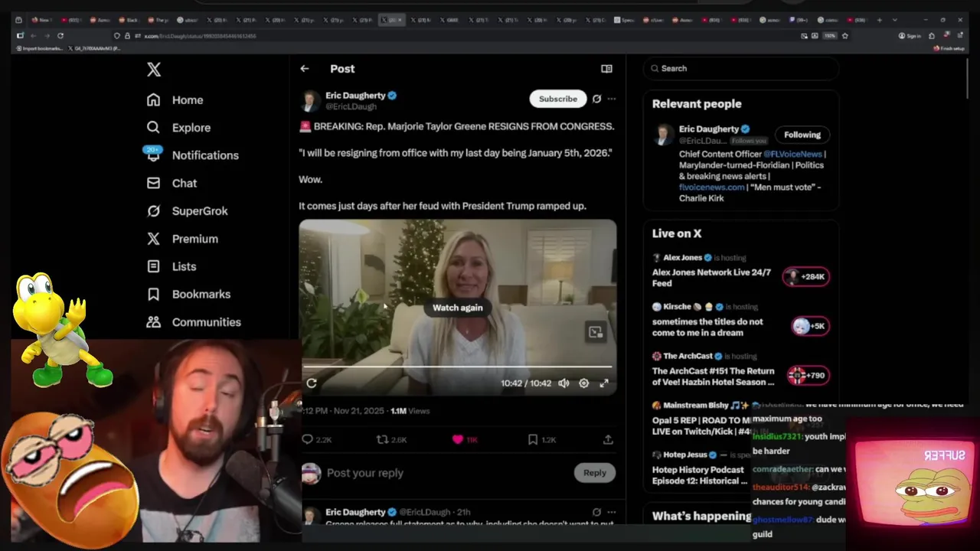Open Bookmarks in the sidebar
The image size is (980, 551).
pyautogui.click(x=188, y=294)
